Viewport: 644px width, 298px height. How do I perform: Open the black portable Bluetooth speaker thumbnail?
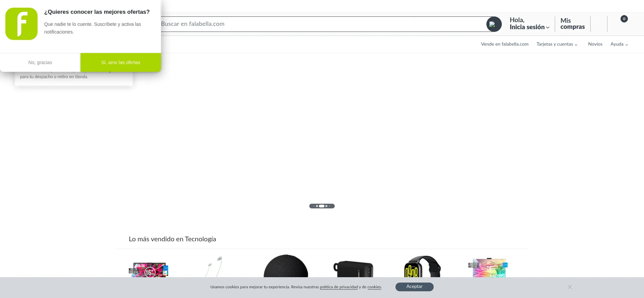coord(354,269)
